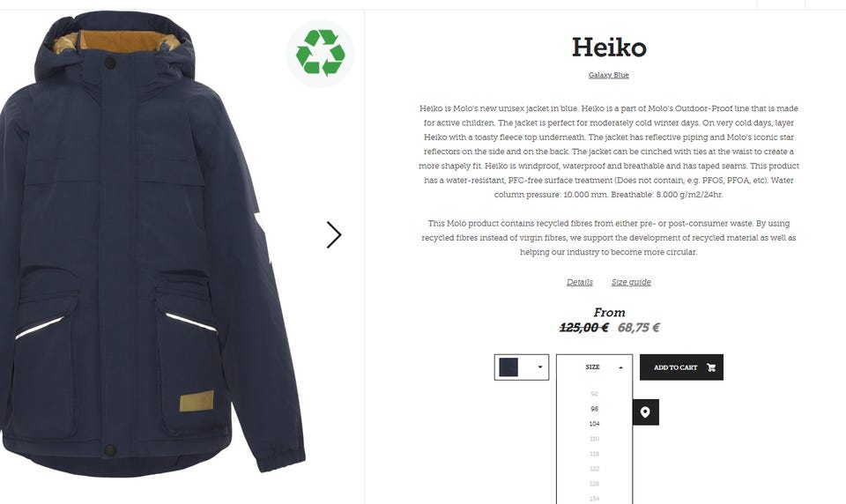Click the discounted price 68,75 €
846x504 pixels.
(x=639, y=328)
